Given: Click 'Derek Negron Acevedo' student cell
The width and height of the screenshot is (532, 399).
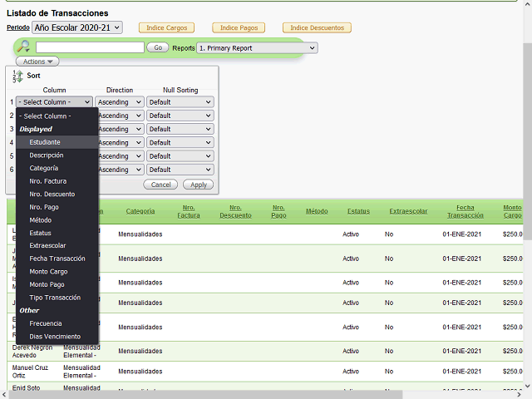Looking at the screenshot, I should [32, 352].
